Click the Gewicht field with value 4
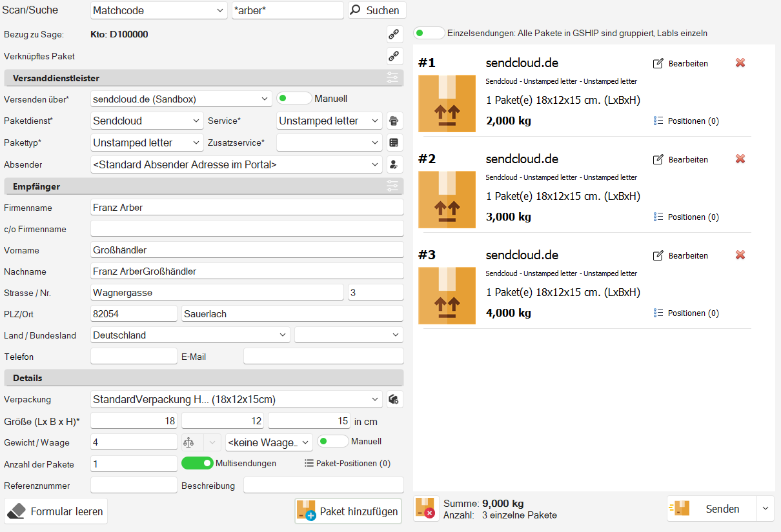The image size is (781, 532). (134, 442)
